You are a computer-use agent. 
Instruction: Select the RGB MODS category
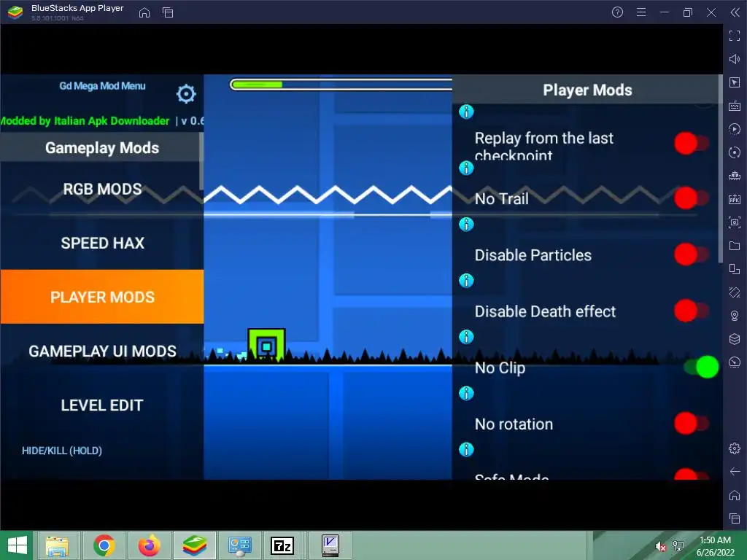coord(102,189)
